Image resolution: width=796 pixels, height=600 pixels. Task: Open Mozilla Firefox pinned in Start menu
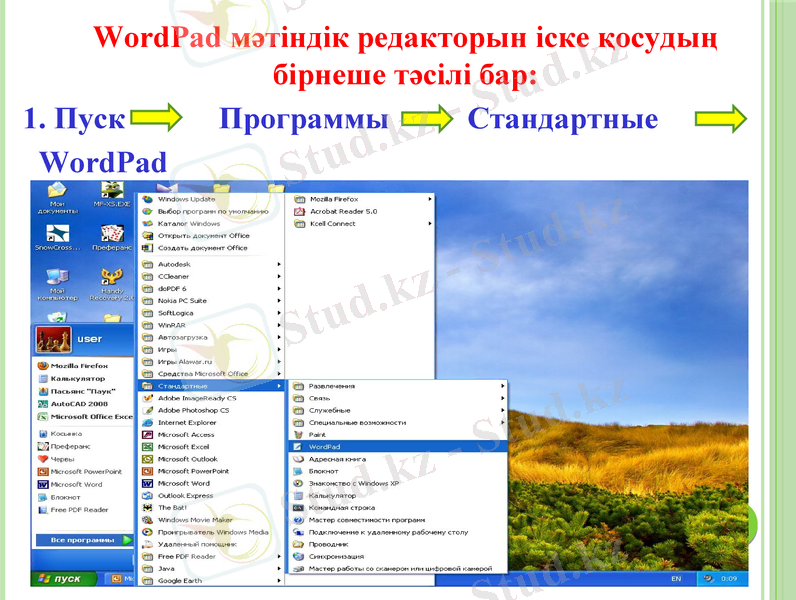click(x=84, y=365)
